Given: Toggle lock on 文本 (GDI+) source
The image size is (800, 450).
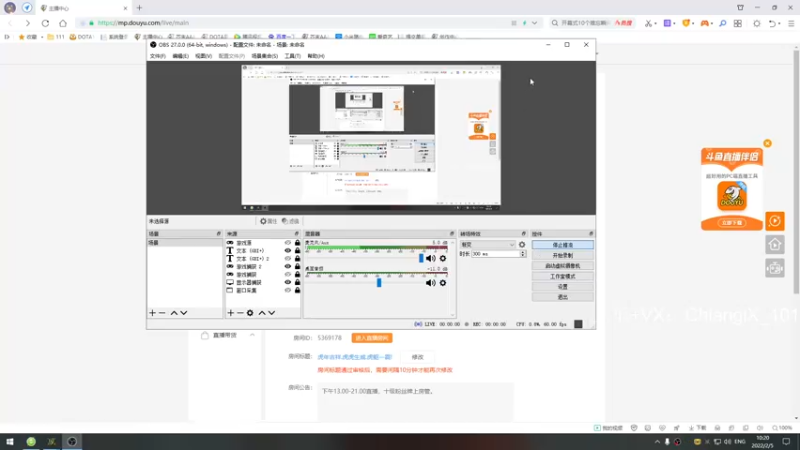Looking at the screenshot, I should point(297,251).
